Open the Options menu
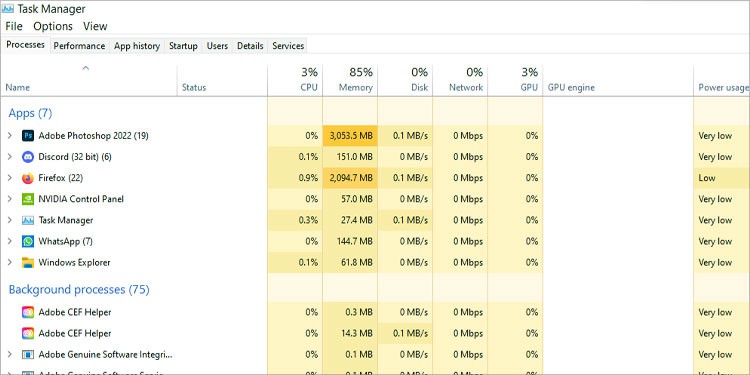Screen dimensions: 750x375 click(x=53, y=26)
